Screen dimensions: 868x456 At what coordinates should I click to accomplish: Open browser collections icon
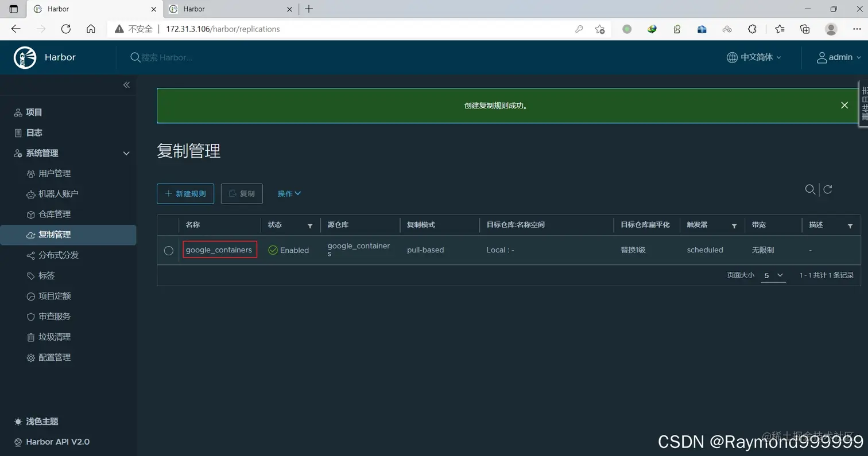805,29
